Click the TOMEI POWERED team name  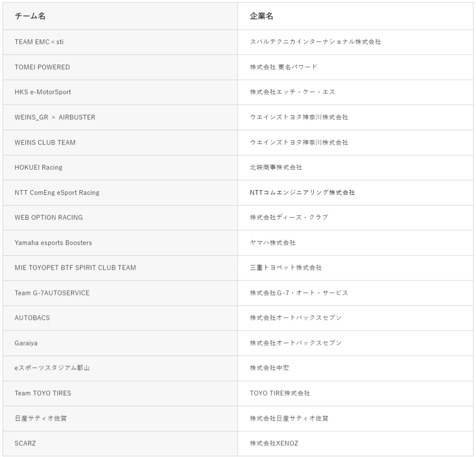pyautogui.click(x=42, y=67)
